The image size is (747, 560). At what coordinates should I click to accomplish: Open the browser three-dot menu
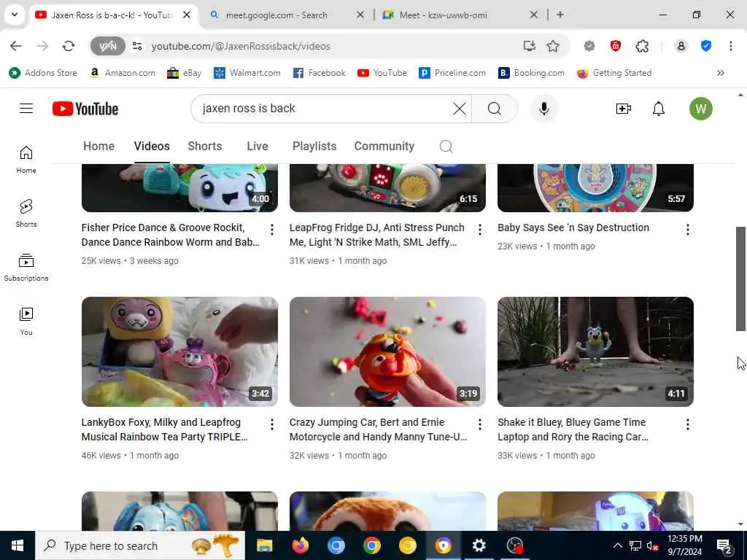click(x=731, y=46)
